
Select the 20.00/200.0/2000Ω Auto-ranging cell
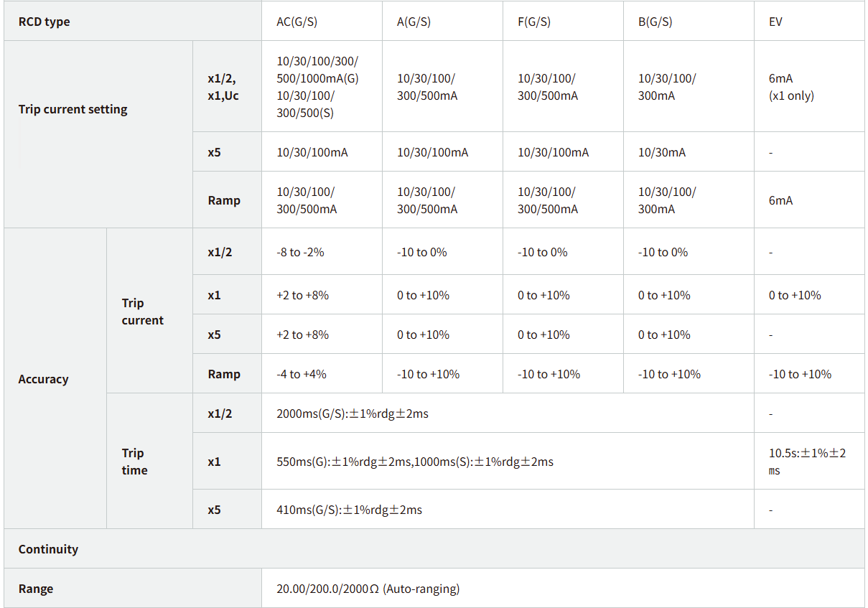pyautogui.click(x=368, y=589)
